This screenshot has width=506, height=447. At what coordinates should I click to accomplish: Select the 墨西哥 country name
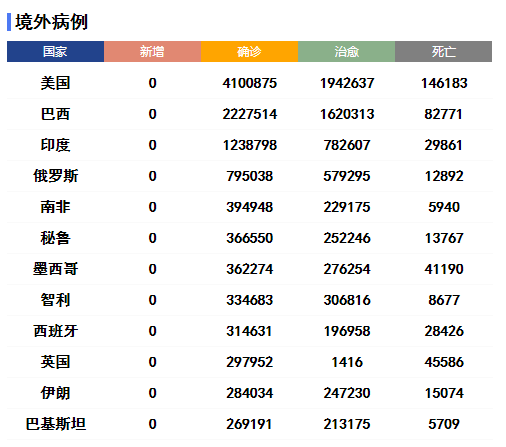55,269
